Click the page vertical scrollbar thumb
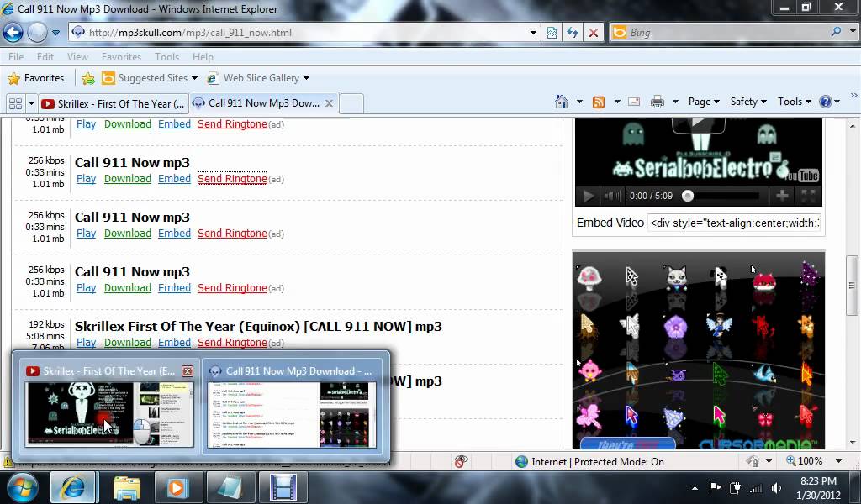Viewport: 861px width, 504px height. (853, 285)
